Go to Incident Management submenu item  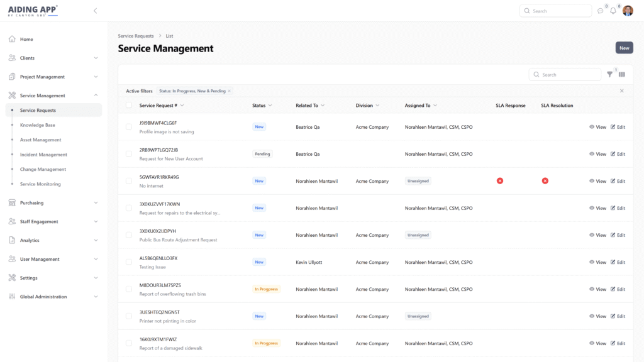43,155
